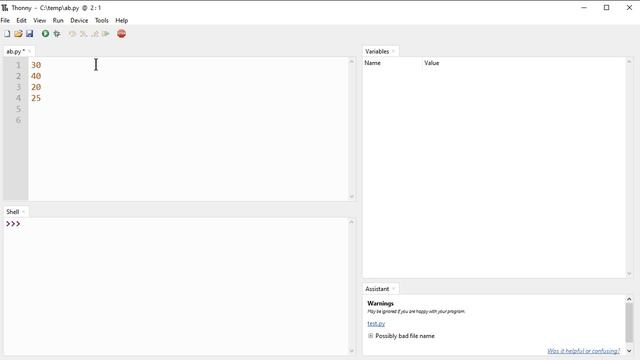Expand the 'Possibly bad file name' warning
Viewport: 640px width, 360px height.
[371, 336]
